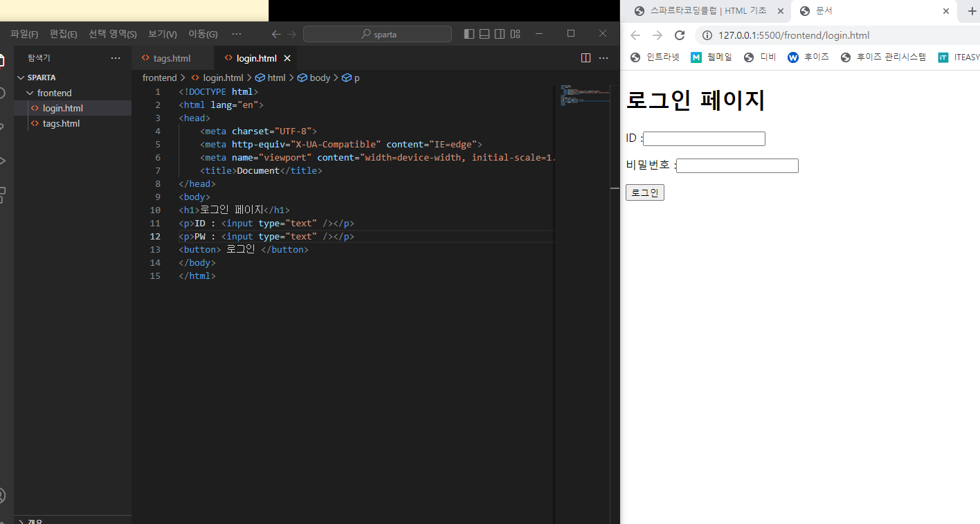The image size is (980, 524).
Task: Toggle the bottom panel layout icon
Action: click(x=484, y=34)
